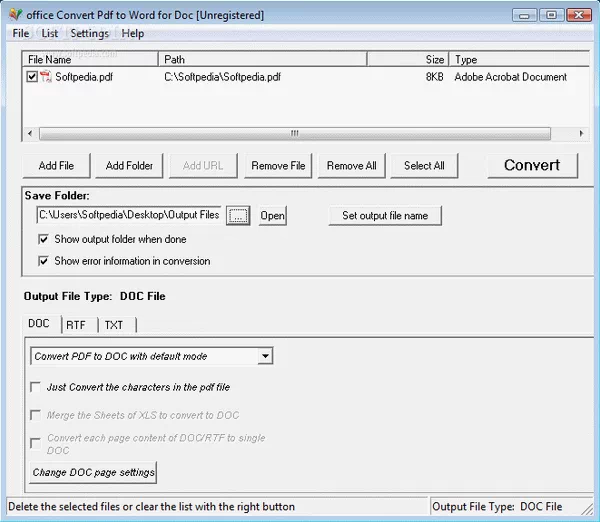600x522 pixels.
Task: Click the Add Folder button
Action: (x=129, y=166)
